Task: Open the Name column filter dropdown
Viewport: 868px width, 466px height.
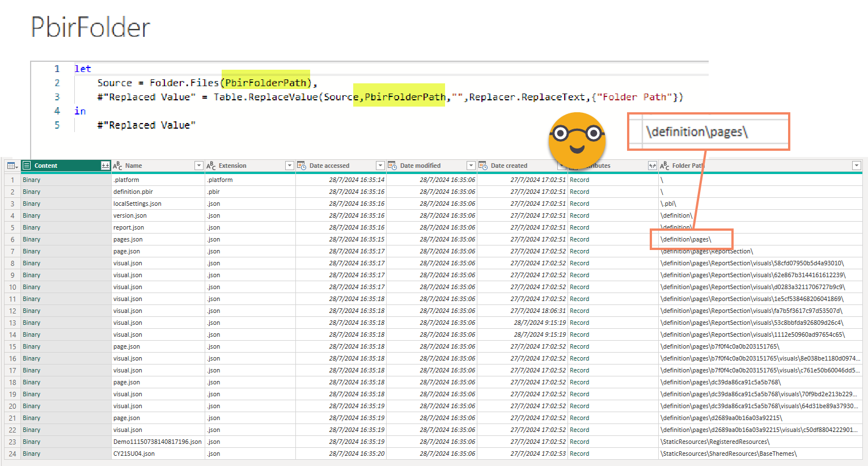Action: [x=198, y=166]
